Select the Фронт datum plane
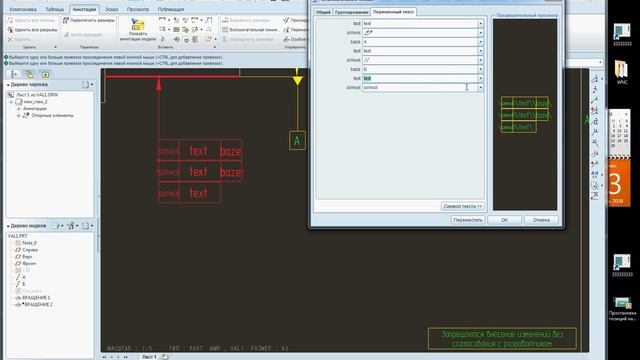The height and width of the screenshot is (360, 640). pyautogui.click(x=26, y=264)
